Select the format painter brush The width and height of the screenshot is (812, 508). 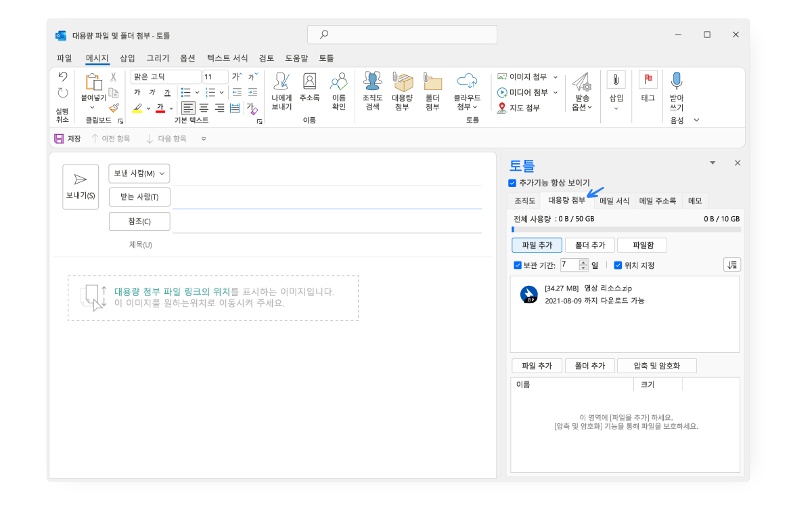tap(114, 108)
